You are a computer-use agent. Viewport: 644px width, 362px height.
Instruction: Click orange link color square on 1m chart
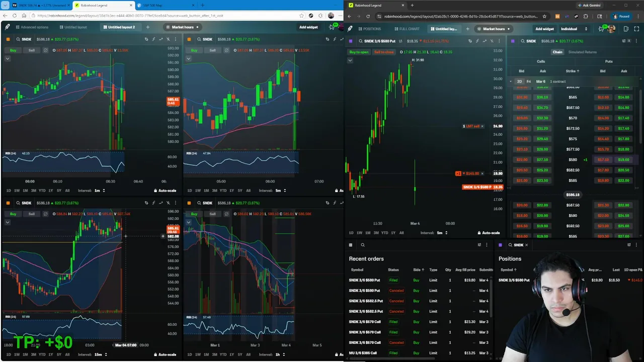click(8, 39)
